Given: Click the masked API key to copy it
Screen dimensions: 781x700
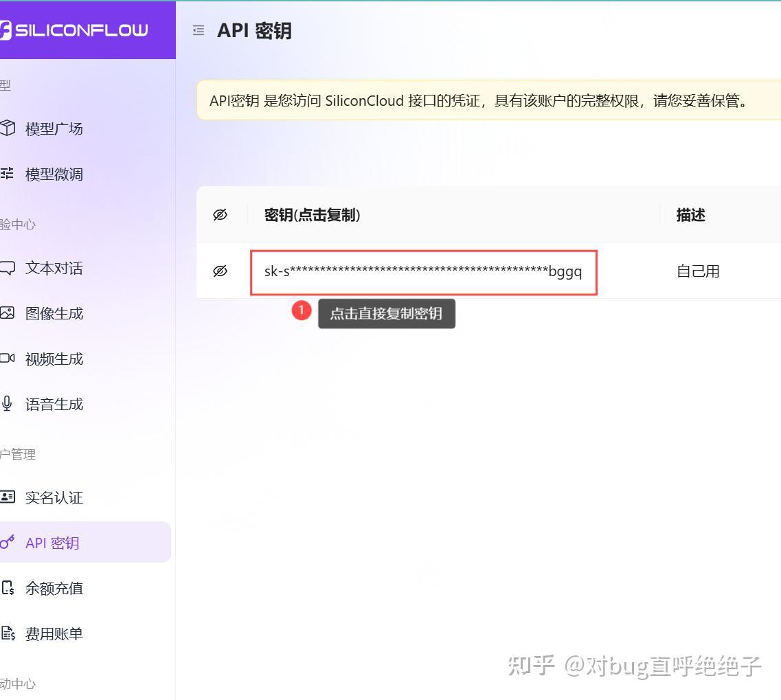Looking at the screenshot, I should pos(422,271).
